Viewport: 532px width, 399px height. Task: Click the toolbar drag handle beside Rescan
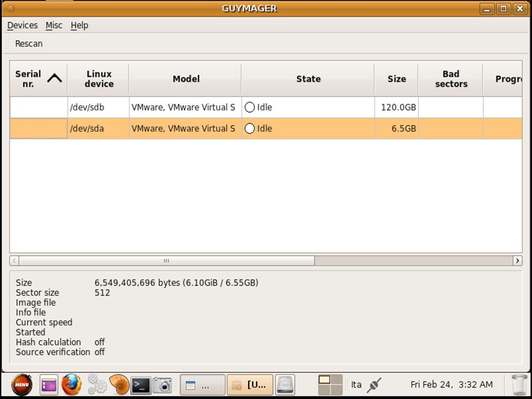[7, 43]
